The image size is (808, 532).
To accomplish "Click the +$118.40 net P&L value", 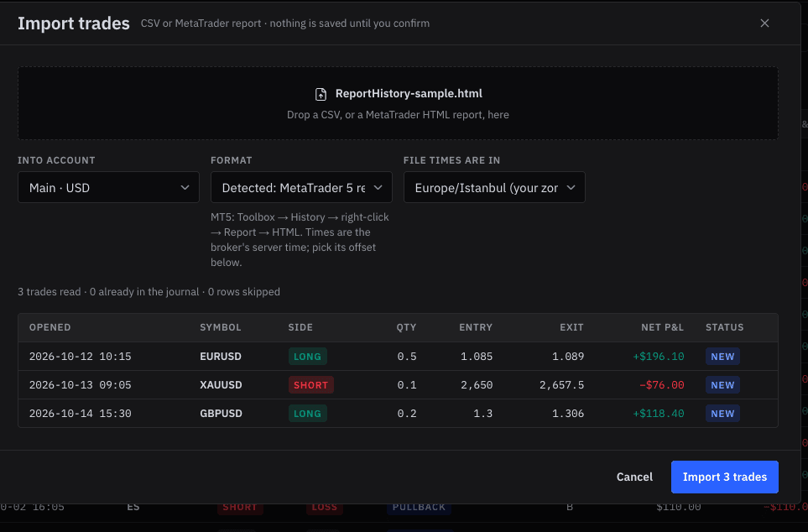I will tap(658, 414).
